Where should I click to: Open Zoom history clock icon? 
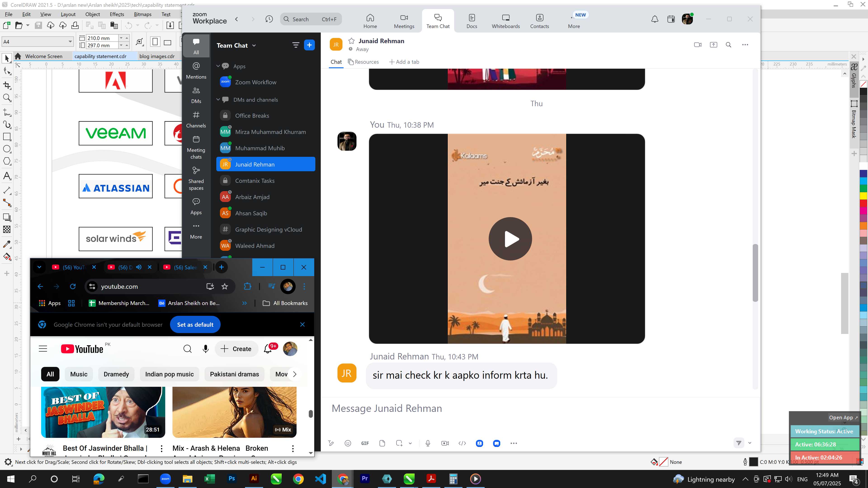(269, 19)
